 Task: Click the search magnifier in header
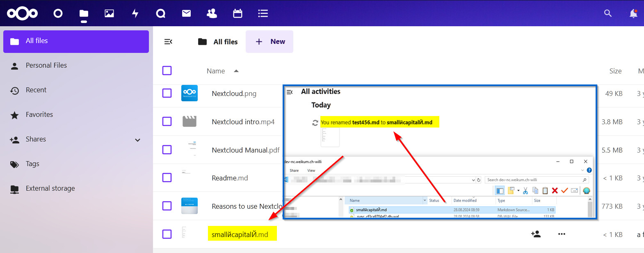point(607,14)
